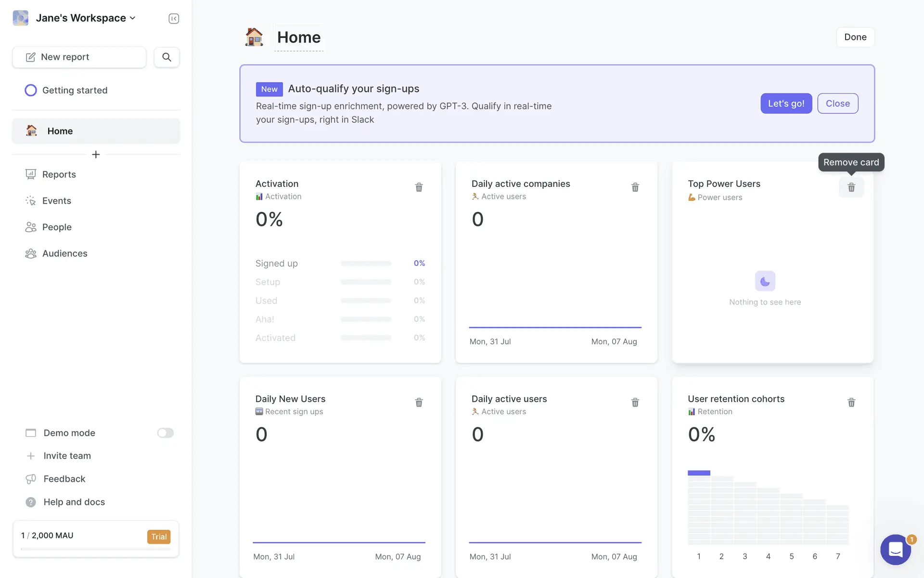This screenshot has height=578, width=924.
Task: Remove the User retention cohorts card
Action: 851,403
